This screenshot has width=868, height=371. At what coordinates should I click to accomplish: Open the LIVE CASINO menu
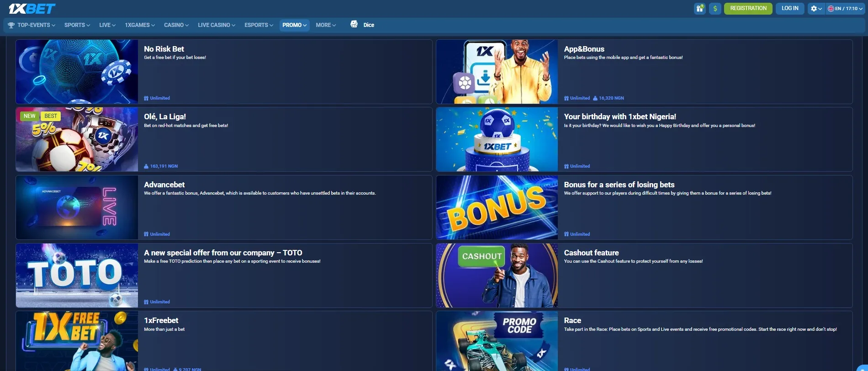pos(217,25)
